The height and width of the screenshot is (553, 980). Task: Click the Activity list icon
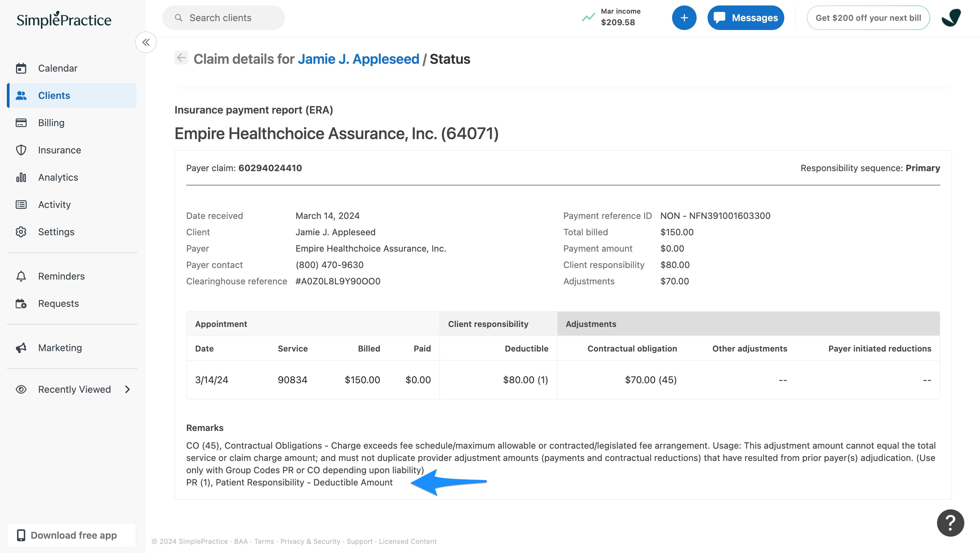[21, 205]
